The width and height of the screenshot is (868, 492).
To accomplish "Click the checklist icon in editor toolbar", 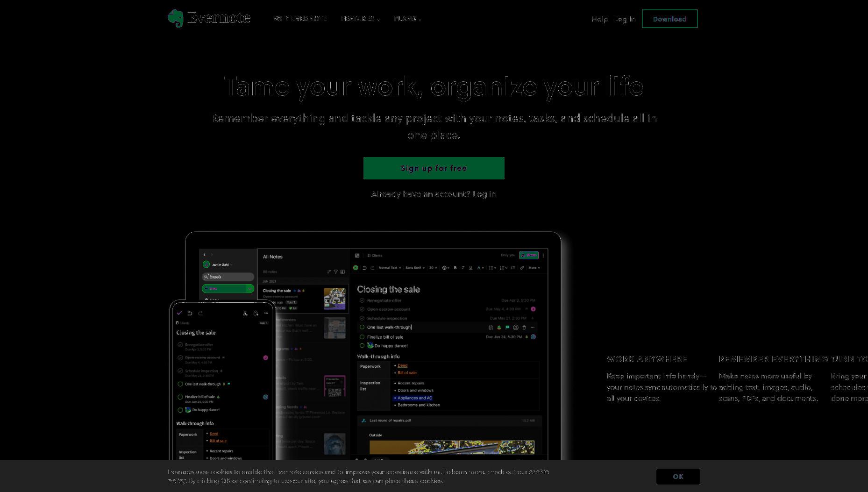I will pyautogui.click(x=513, y=268).
